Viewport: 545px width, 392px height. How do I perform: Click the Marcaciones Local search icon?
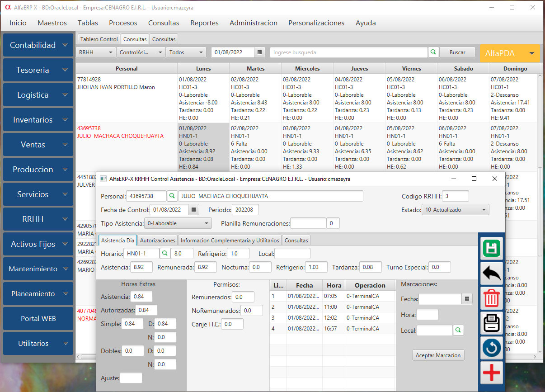pos(458,331)
